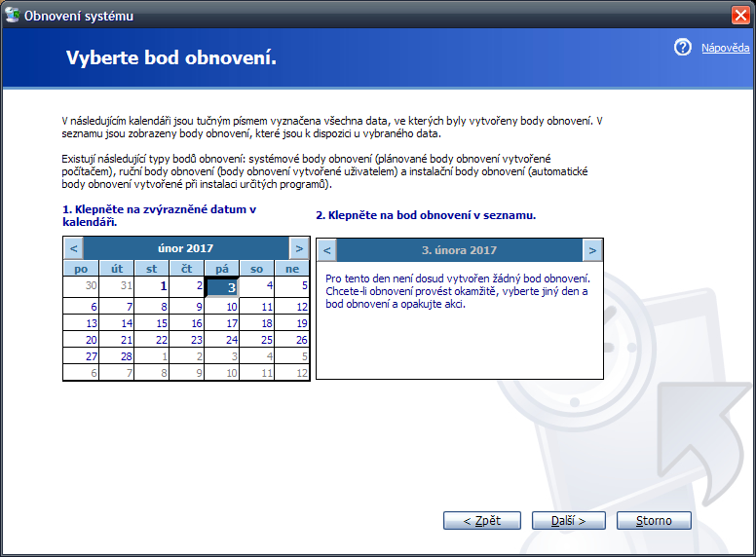
Task: Select February 2 in the calendar
Action: point(198,286)
